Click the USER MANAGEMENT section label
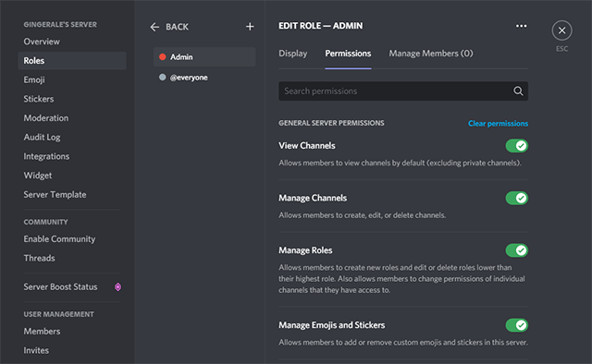592x364 pixels. pos(58,314)
